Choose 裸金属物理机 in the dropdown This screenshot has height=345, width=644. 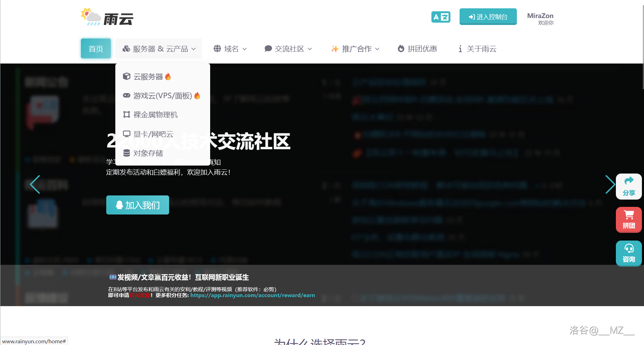pyautogui.click(x=155, y=115)
